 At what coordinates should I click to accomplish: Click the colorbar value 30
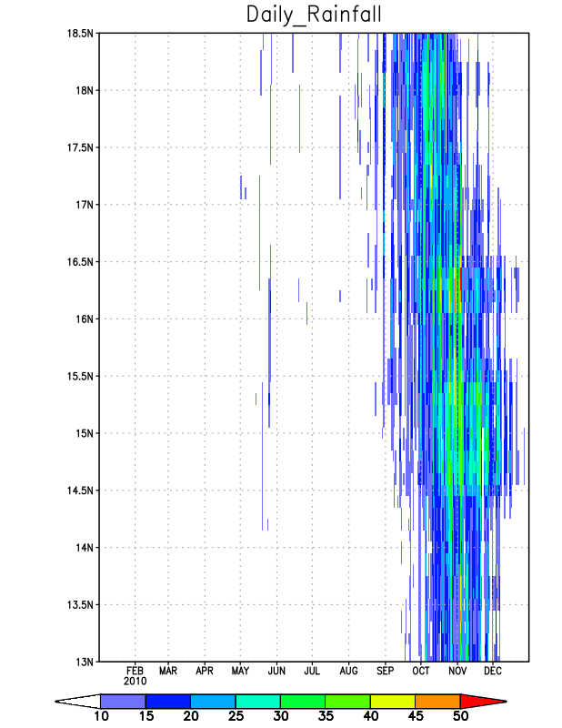[x=281, y=716]
